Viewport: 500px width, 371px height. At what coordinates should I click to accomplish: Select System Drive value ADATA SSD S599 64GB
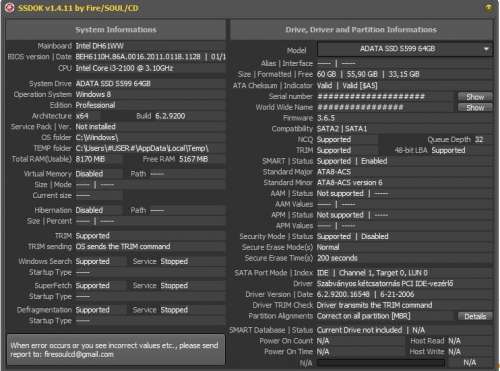click(113, 83)
